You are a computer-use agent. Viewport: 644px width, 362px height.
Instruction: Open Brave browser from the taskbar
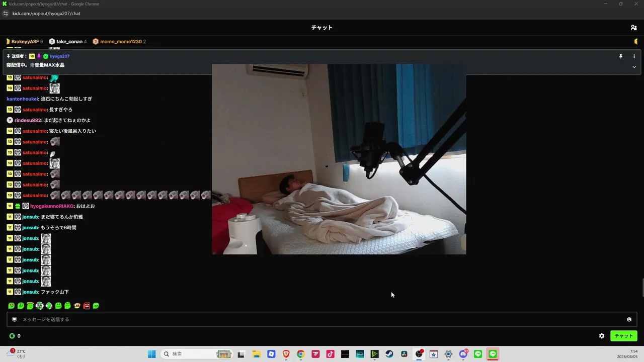click(286, 354)
